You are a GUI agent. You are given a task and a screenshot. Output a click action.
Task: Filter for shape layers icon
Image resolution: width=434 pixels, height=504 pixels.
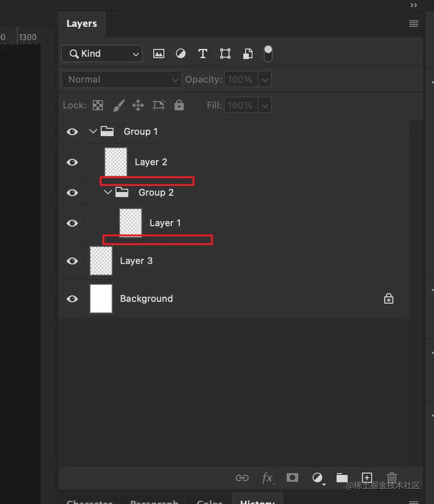[x=225, y=54]
